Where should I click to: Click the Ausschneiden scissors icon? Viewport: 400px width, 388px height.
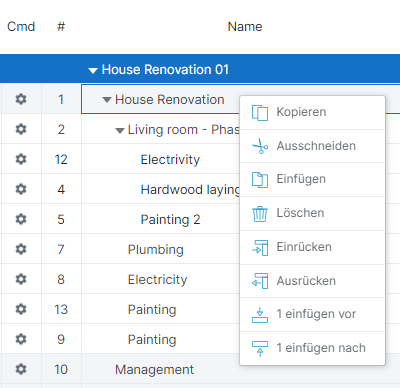[260, 146]
